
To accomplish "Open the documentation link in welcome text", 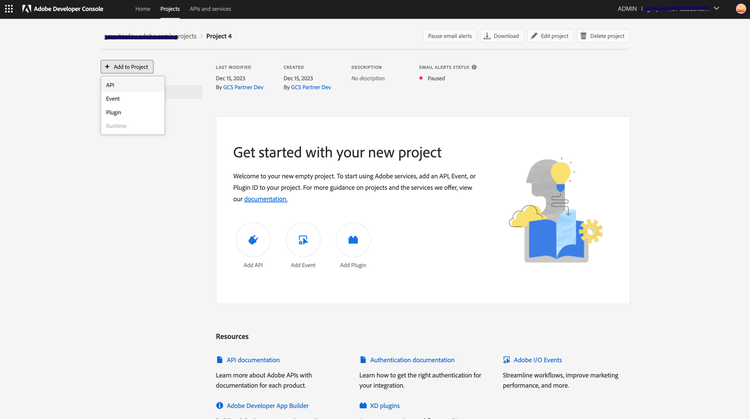I will pos(266,199).
